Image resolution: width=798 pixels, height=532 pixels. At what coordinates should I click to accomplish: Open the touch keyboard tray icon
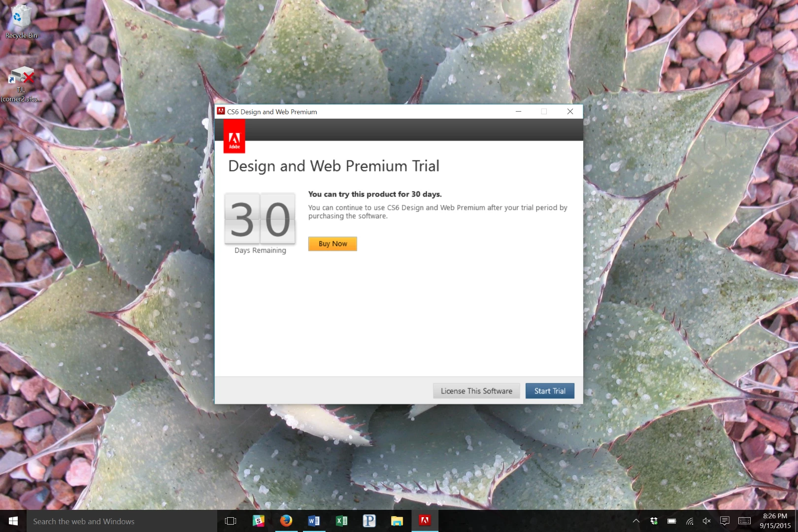(x=744, y=521)
